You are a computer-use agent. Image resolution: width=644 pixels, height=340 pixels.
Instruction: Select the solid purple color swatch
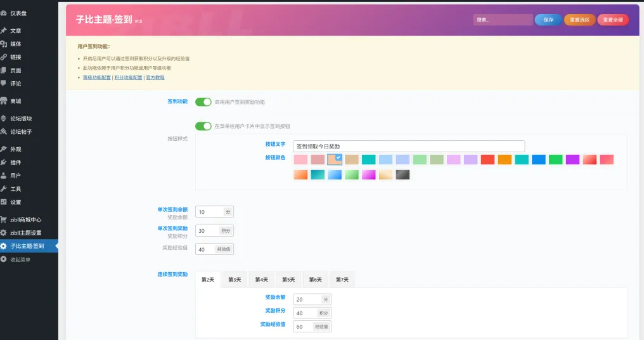(572, 159)
